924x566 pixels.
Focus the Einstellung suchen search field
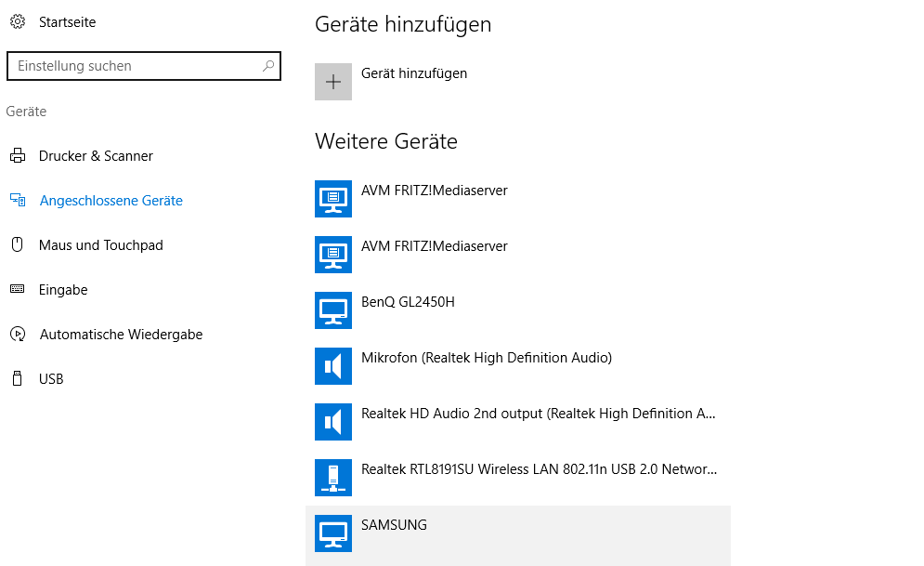[x=144, y=65]
